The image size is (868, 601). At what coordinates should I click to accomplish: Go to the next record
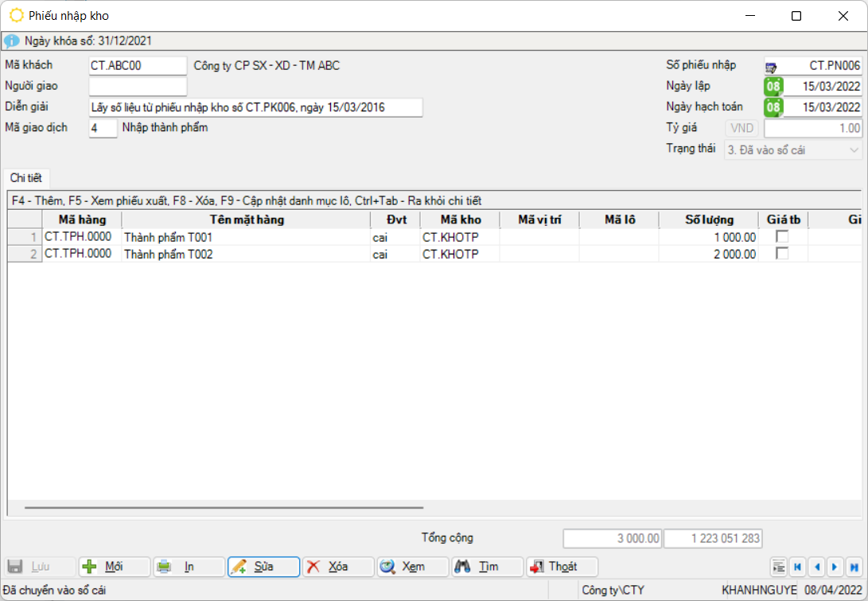point(835,567)
